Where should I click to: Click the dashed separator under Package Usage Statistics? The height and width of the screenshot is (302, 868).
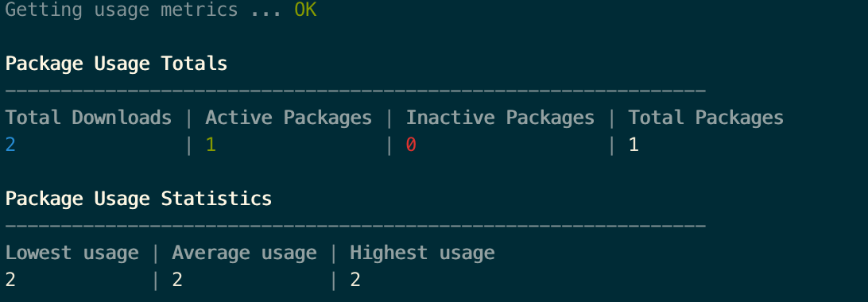pos(355,226)
